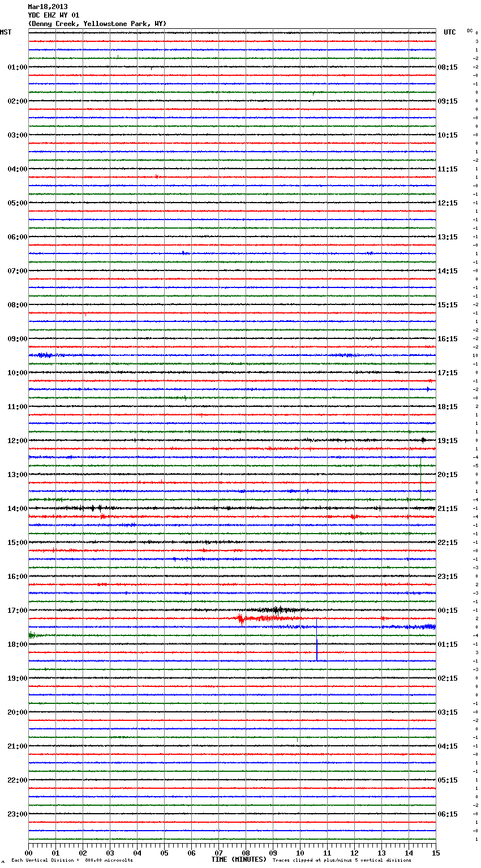Click minute 03 on the bottom axis
This screenshot has height=868, width=481.
coord(110,853)
